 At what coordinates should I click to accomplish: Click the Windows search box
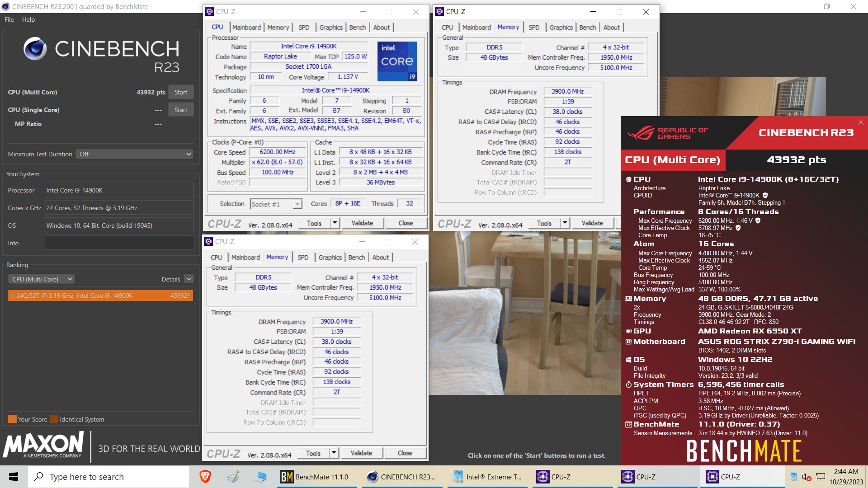tap(109, 477)
